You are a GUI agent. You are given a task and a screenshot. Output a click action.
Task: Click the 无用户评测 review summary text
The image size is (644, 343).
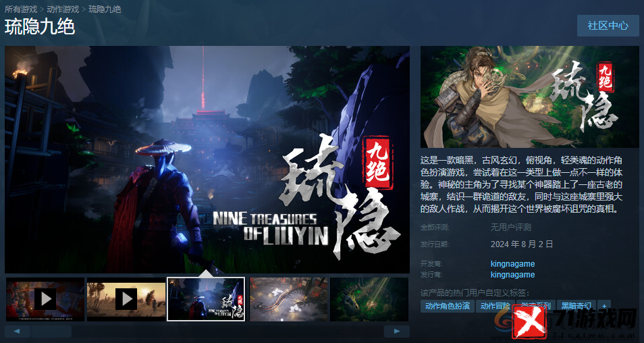[511, 227]
